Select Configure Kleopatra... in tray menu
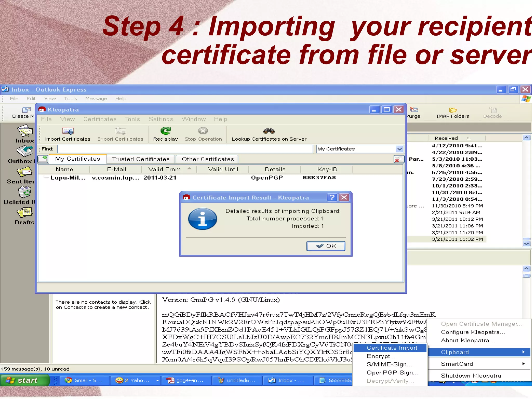The height and width of the screenshot is (399, 532). coord(480,332)
